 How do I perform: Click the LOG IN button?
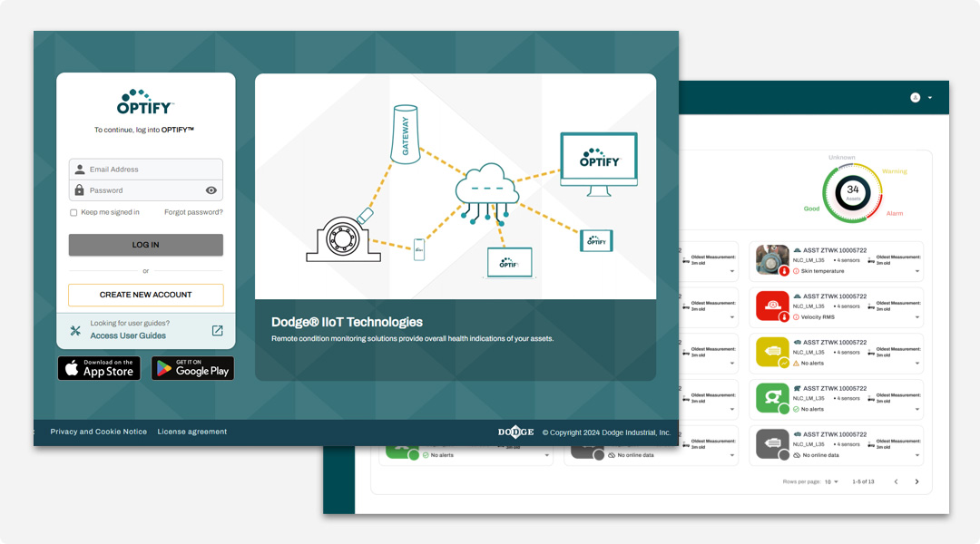tap(145, 245)
